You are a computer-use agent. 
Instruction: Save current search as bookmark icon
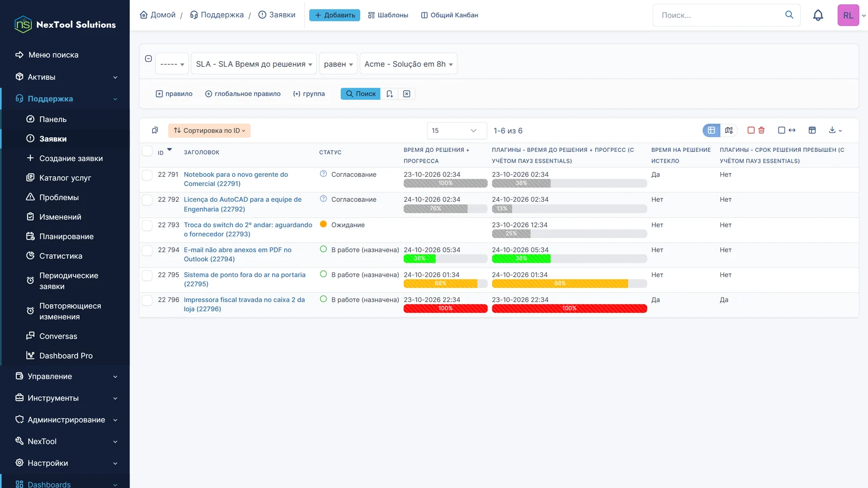(x=390, y=94)
